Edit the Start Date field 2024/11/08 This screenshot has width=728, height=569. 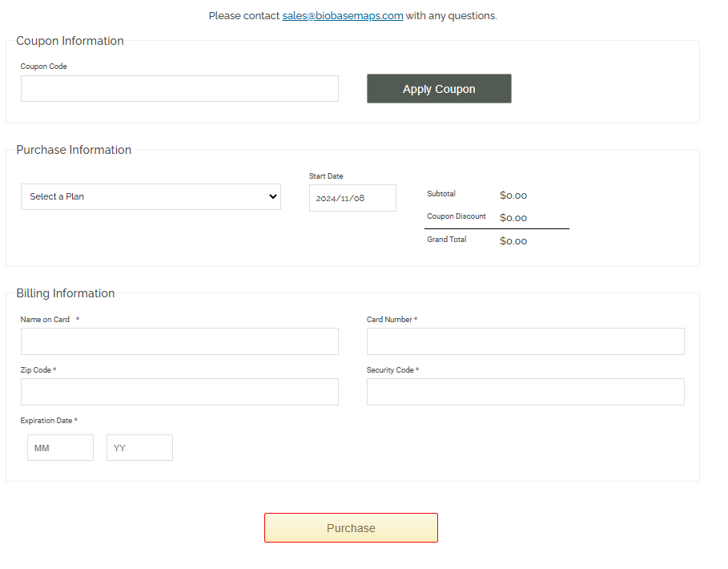pyautogui.click(x=353, y=198)
